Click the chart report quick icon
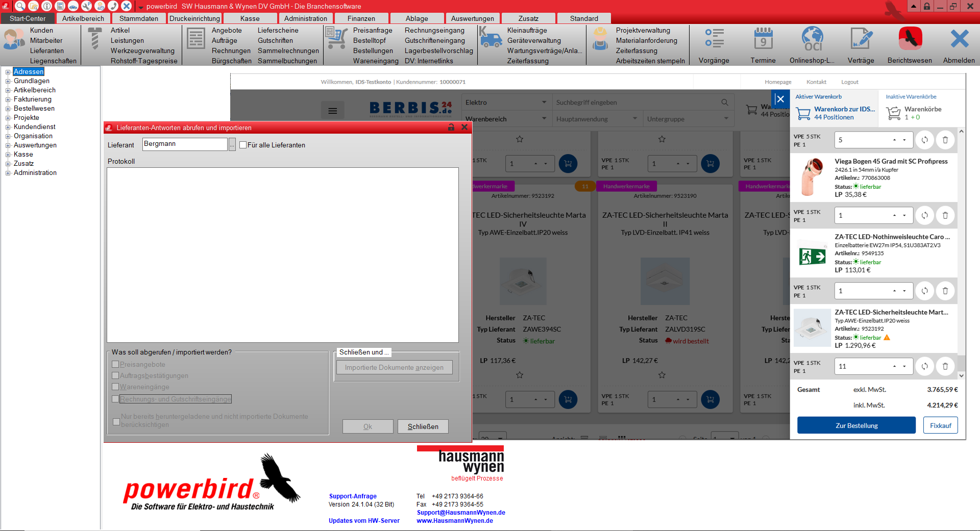980x531 pixels. pyautogui.click(x=60, y=6)
